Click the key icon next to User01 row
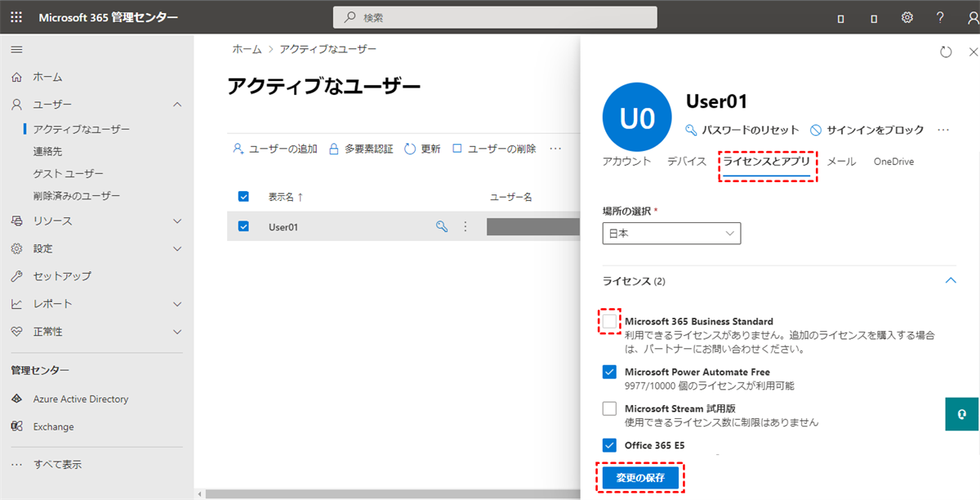Viewport: 980px width, 500px height. (x=442, y=226)
